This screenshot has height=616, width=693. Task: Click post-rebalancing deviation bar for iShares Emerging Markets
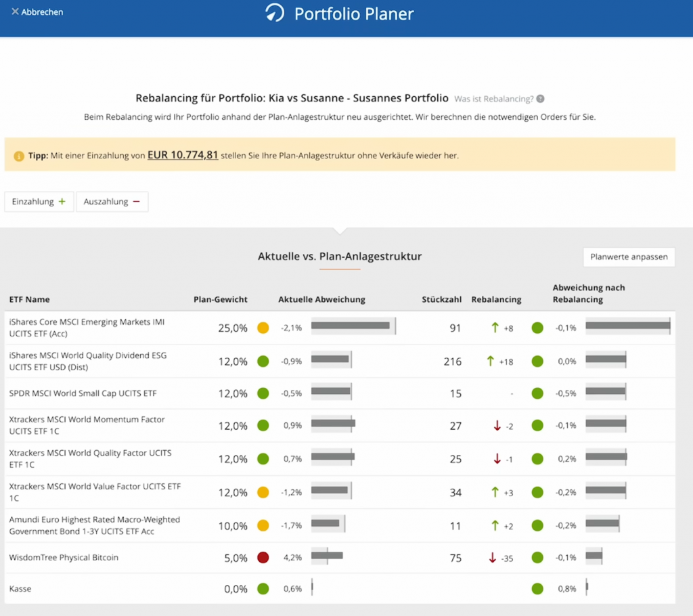[627, 327]
